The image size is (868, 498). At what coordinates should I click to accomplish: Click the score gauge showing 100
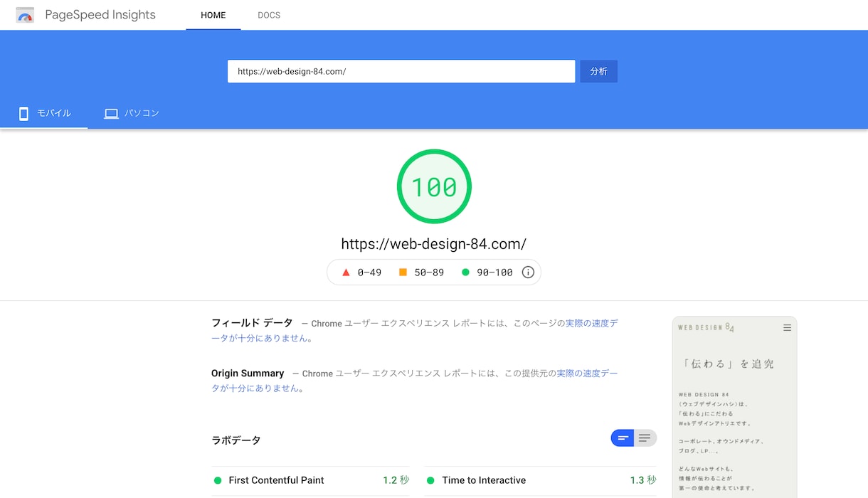[434, 186]
